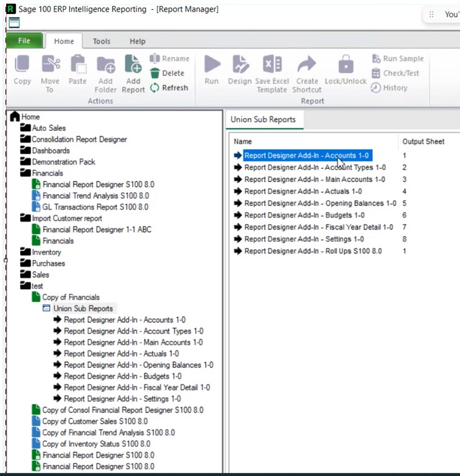Select the Union Sub Reports panel tab
460x476 pixels.
pyautogui.click(x=263, y=119)
